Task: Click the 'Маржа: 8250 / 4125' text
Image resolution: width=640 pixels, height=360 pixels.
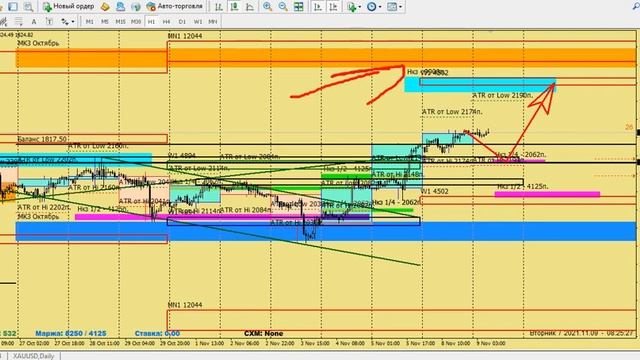Action: point(71,333)
